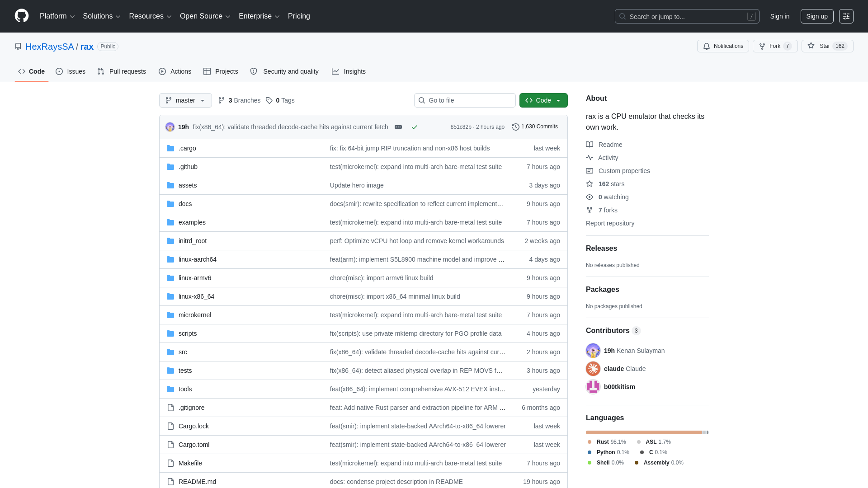Focus the Search or jump to box
868x488 pixels.
click(687, 16)
